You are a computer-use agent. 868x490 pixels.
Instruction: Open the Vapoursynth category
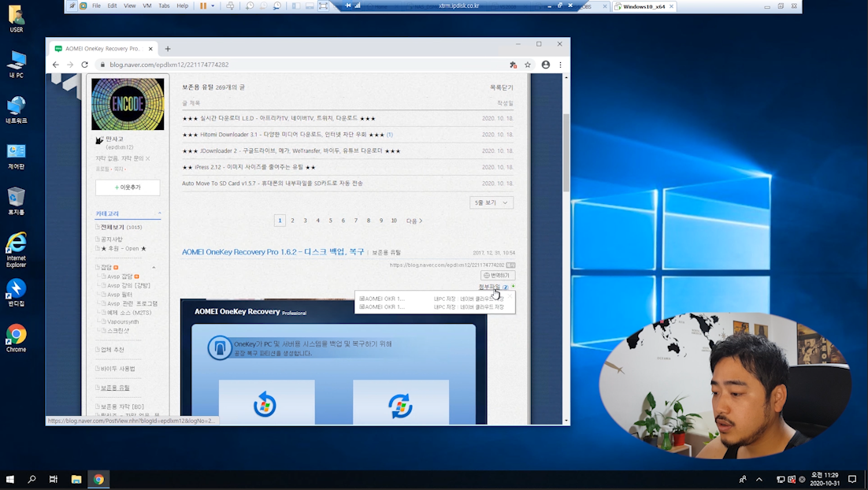click(x=123, y=321)
